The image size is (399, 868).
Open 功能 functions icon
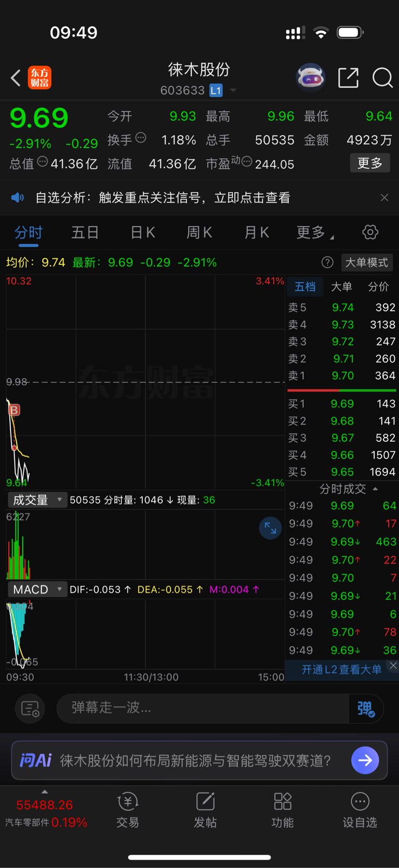pos(283,811)
